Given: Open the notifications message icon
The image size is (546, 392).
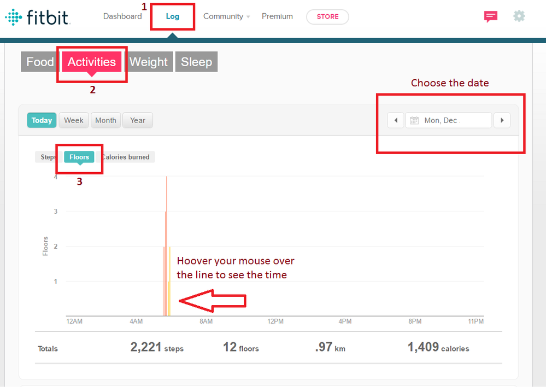Looking at the screenshot, I should pos(490,16).
